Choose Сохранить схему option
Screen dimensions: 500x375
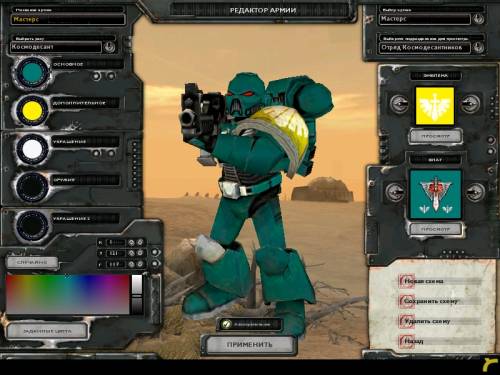click(x=430, y=301)
